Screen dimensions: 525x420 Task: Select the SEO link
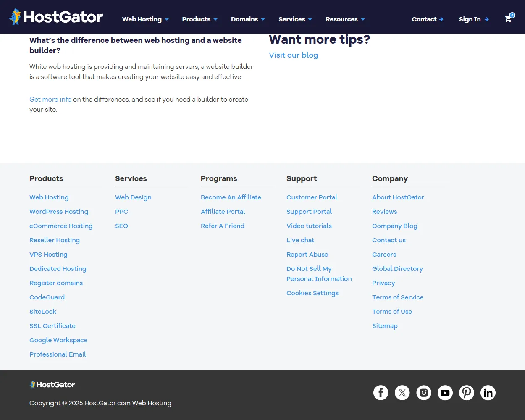pos(122,226)
